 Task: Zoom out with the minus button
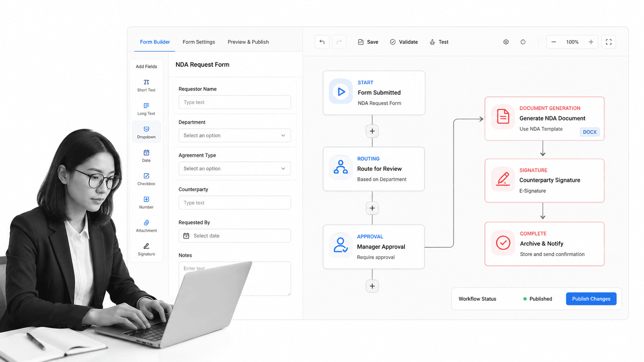click(554, 42)
